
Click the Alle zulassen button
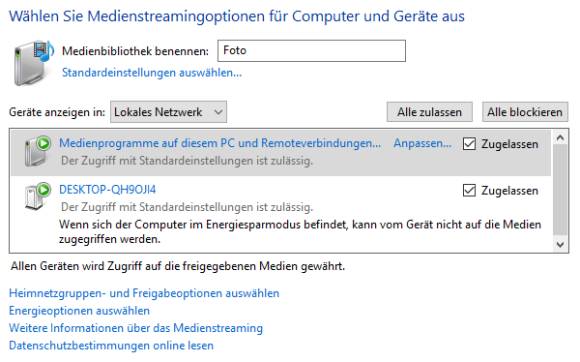coord(429,112)
